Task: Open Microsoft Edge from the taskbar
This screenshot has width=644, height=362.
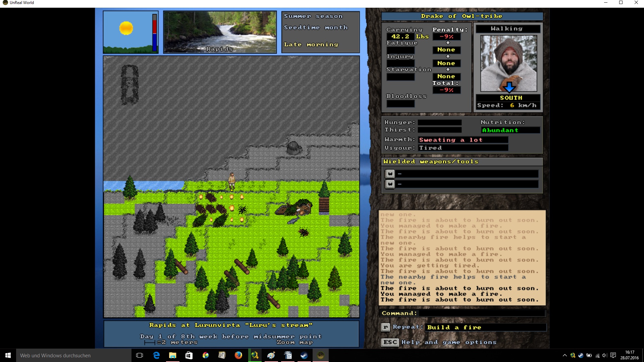Action: point(156,355)
